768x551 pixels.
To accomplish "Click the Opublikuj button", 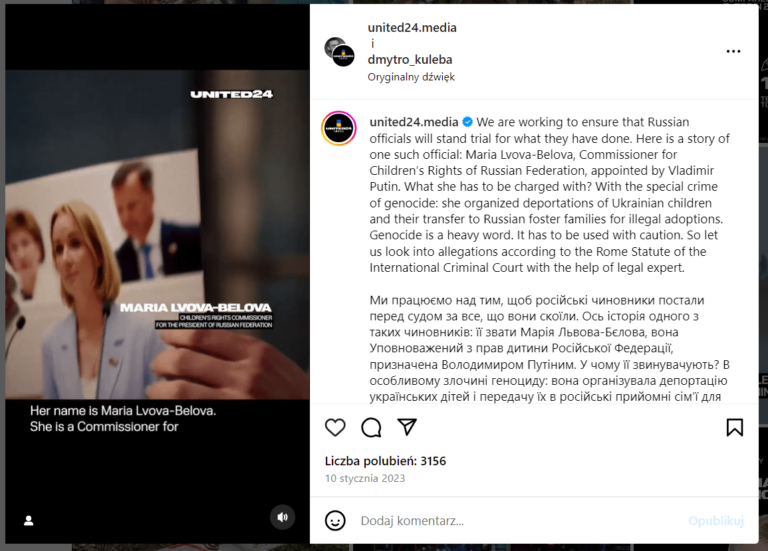I will click(x=716, y=521).
